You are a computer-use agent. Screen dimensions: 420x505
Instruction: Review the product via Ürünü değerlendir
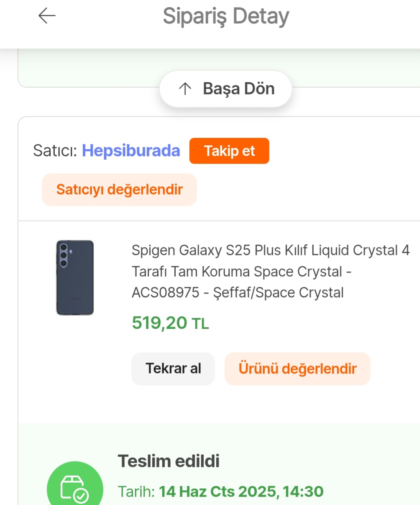point(297,368)
